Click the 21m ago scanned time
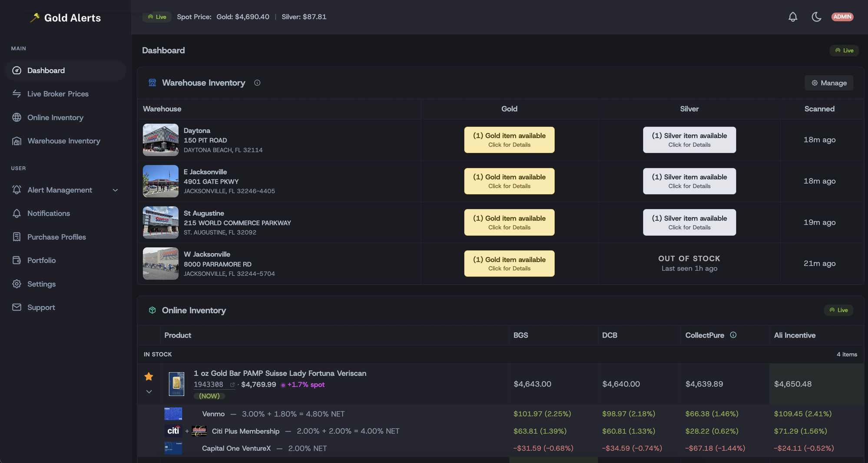868x463 pixels. (x=819, y=264)
